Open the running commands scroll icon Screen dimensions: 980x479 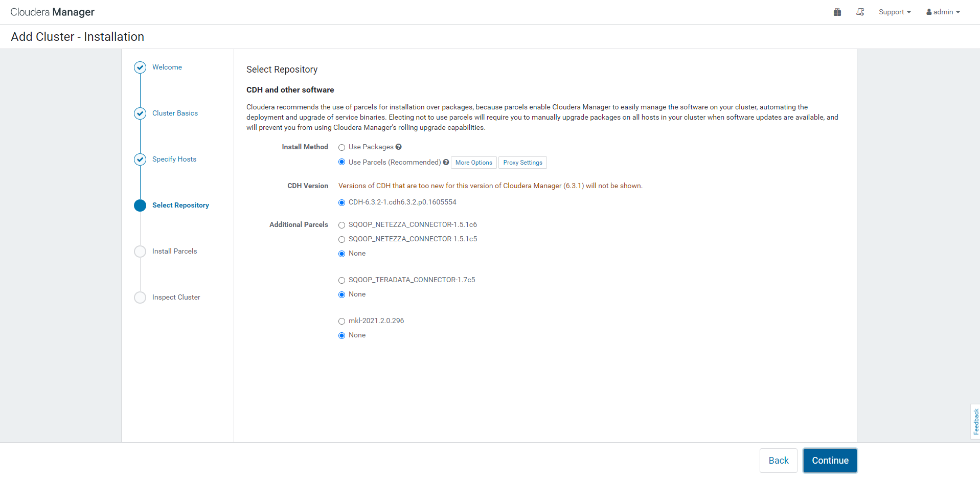(860, 12)
